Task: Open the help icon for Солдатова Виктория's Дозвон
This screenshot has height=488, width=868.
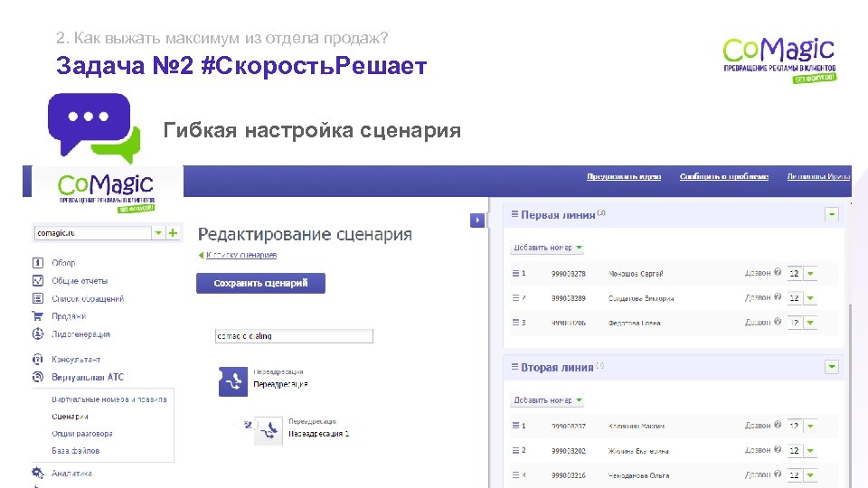Action: (x=778, y=297)
